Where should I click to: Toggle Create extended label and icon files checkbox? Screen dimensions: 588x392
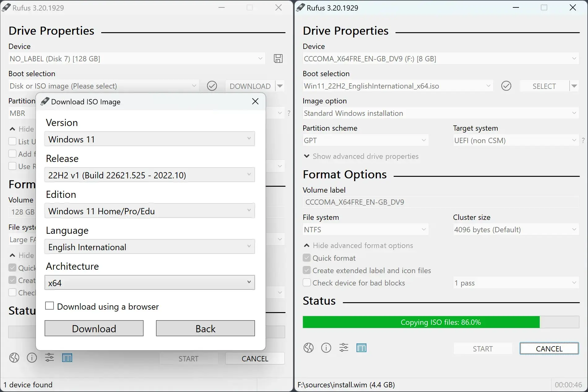tap(307, 270)
